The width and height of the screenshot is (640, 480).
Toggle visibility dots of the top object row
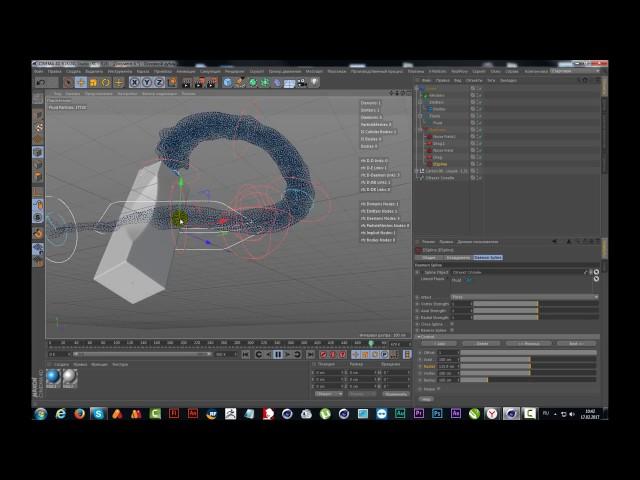[476, 88]
